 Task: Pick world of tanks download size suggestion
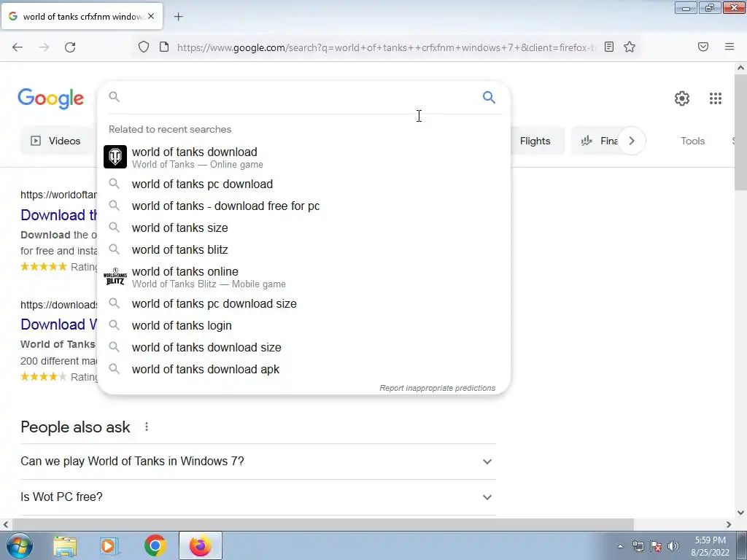tap(303, 347)
